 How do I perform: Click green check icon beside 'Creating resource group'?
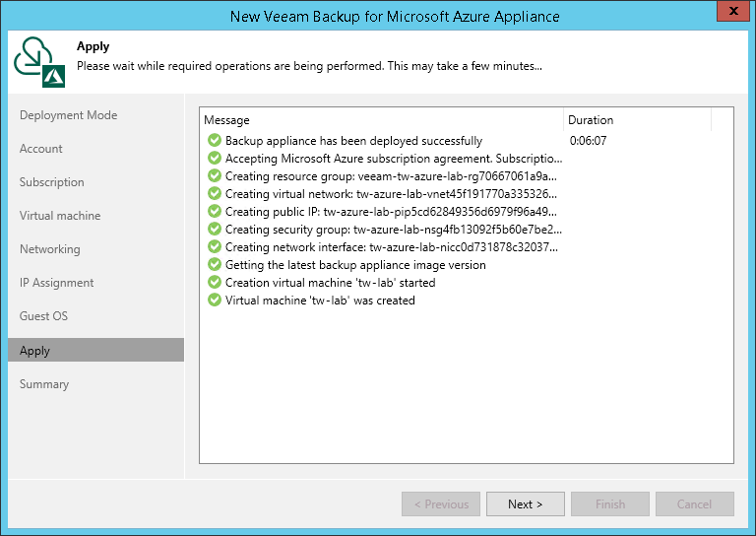(214, 175)
